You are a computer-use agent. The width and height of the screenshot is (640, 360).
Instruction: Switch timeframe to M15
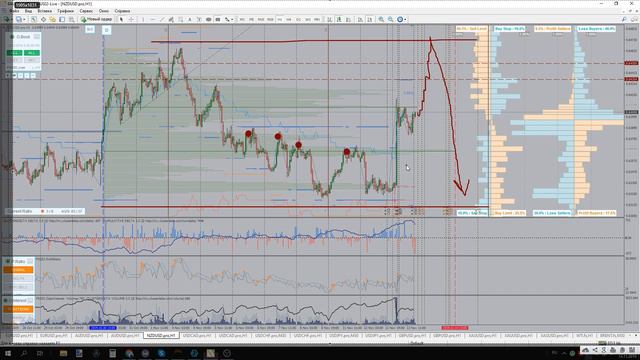(x=261, y=19)
